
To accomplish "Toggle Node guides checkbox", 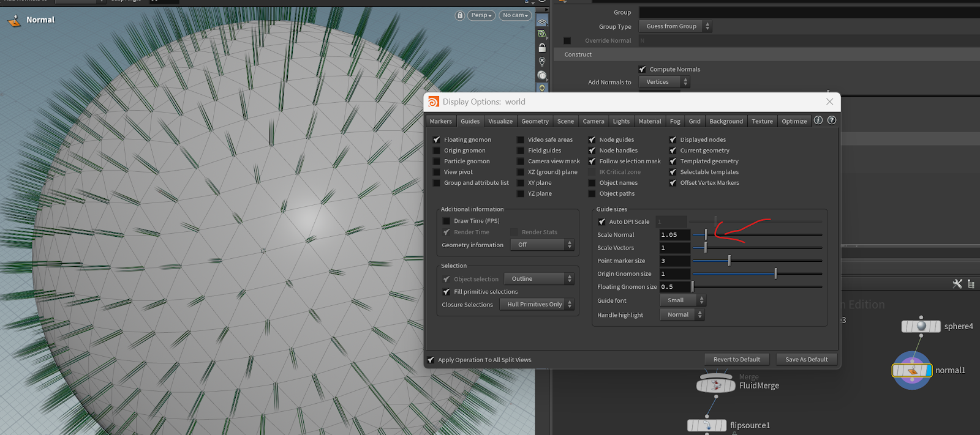I will point(592,140).
